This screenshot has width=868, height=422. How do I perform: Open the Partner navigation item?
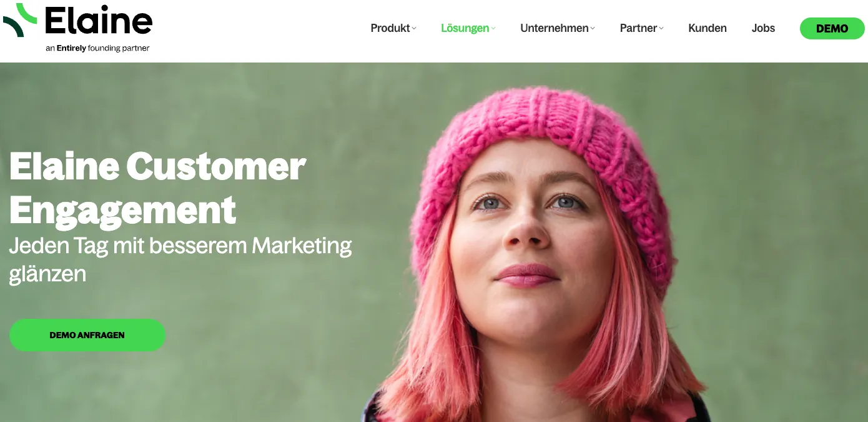638,28
